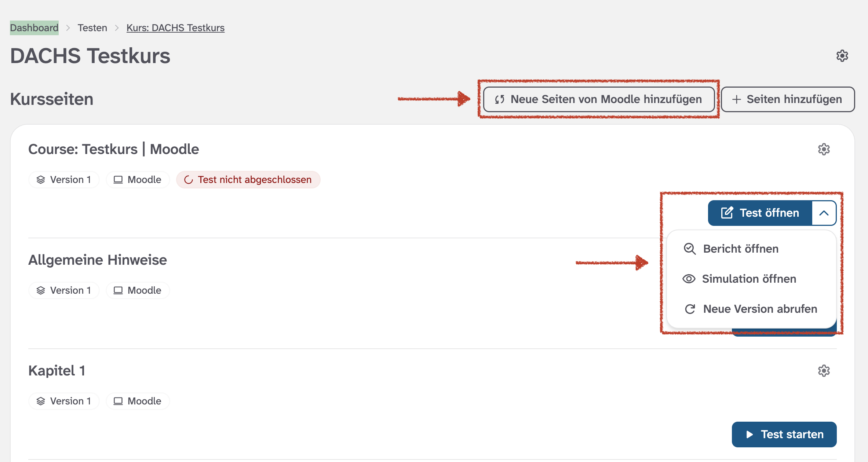Select Bericht öffnen from the menu
This screenshot has height=462, width=868.
[740, 249]
